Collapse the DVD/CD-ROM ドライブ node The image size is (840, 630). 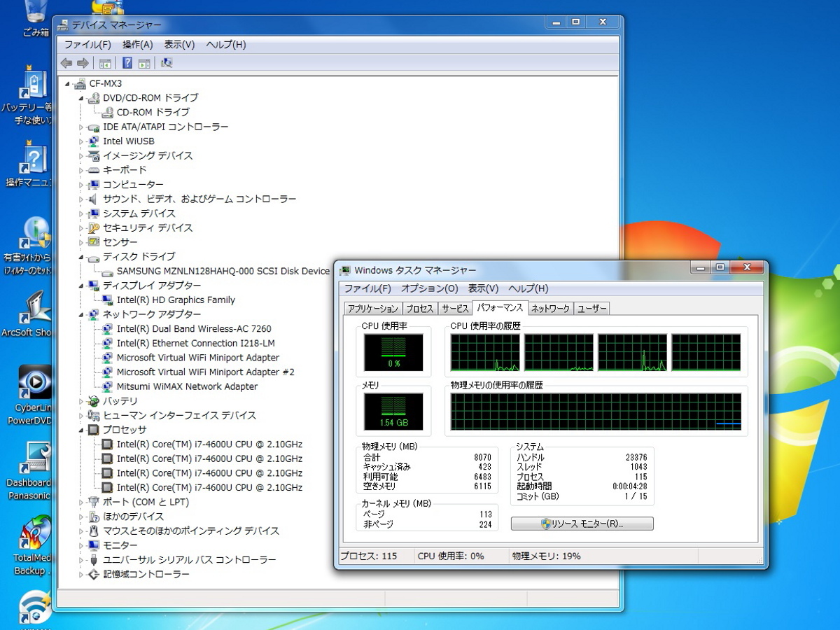coord(81,98)
